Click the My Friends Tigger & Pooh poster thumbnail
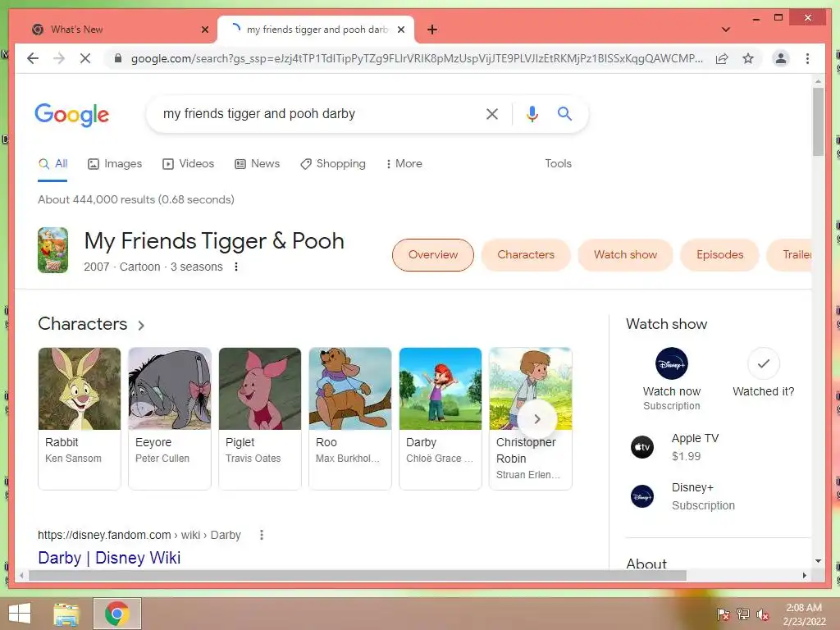840x630 pixels. tap(52, 250)
